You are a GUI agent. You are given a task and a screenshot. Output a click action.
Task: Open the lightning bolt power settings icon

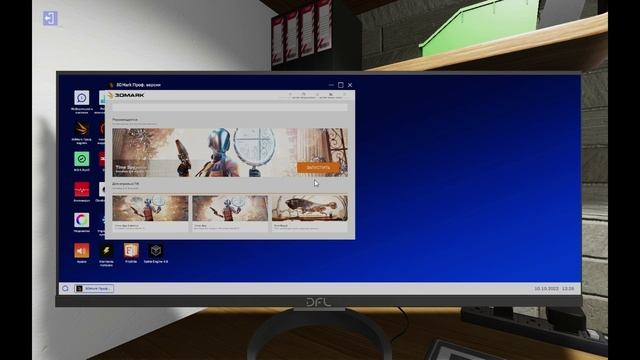[x=106, y=251]
